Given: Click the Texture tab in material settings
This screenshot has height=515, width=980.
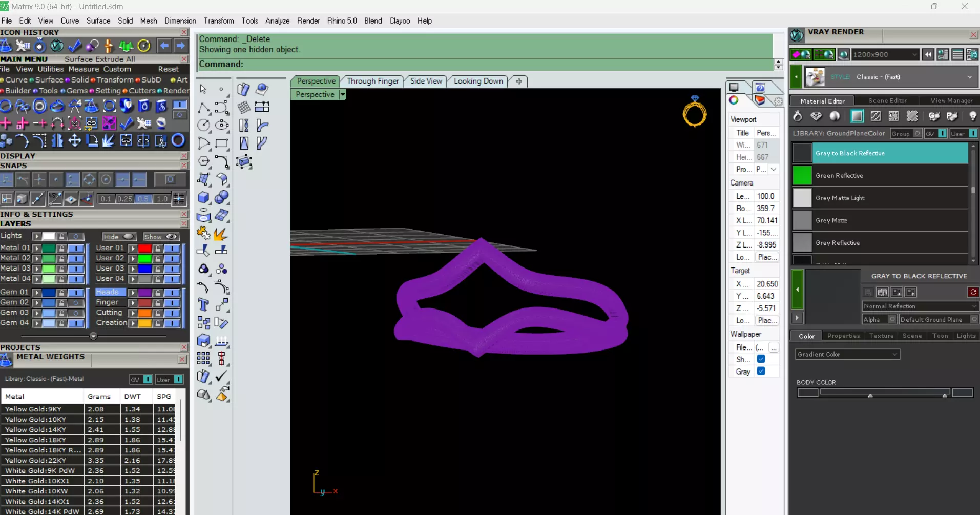Looking at the screenshot, I should (881, 336).
